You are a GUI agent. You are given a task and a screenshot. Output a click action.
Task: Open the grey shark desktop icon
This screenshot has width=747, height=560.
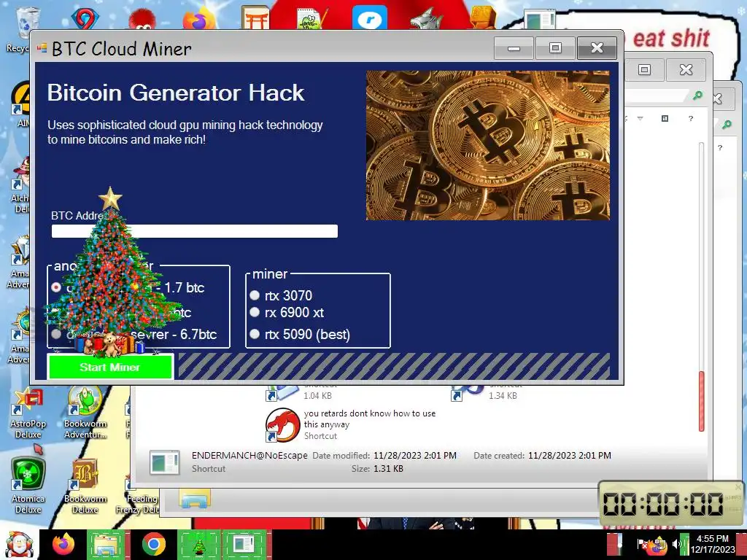[426, 19]
